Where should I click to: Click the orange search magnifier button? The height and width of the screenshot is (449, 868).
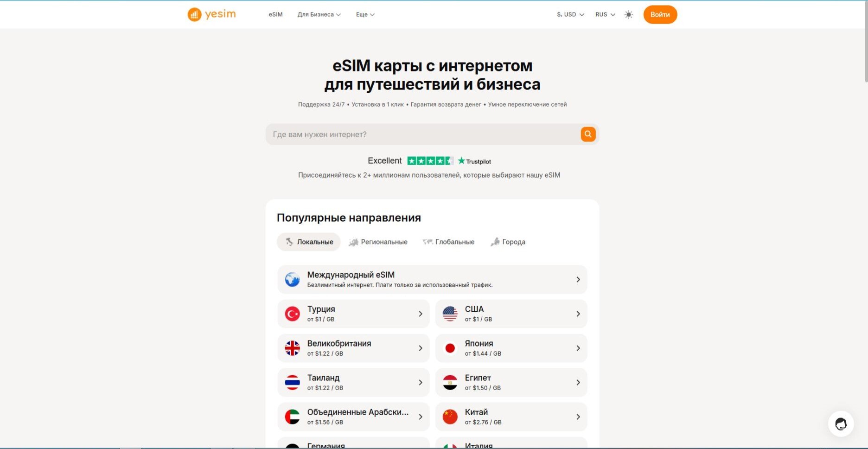[x=588, y=134]
